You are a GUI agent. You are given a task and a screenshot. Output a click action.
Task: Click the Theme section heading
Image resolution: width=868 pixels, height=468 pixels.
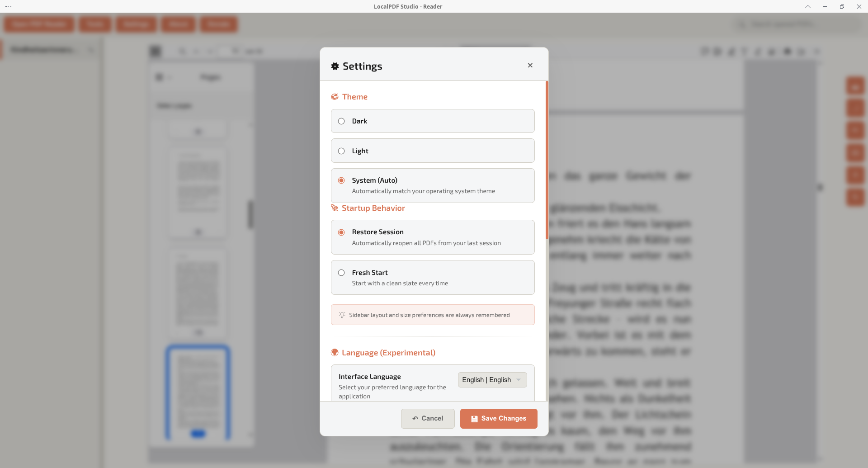354,97
